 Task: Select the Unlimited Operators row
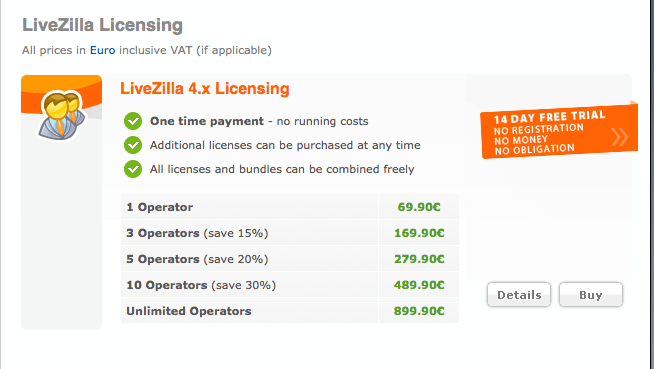point(290,311)
